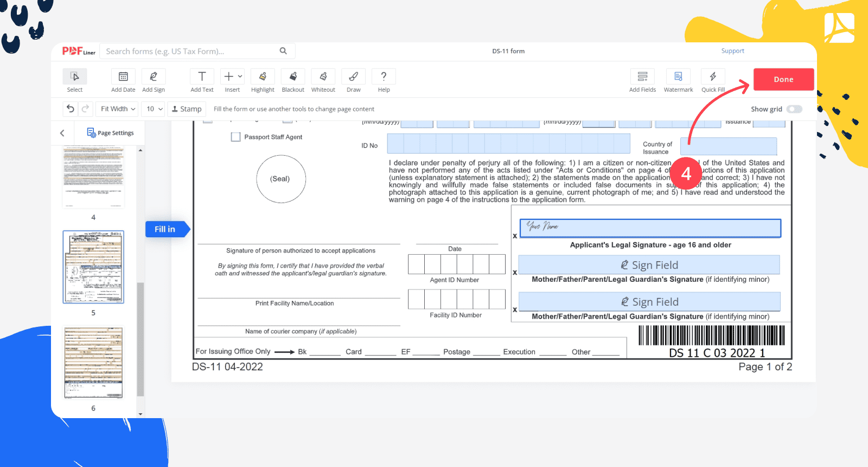Click first parent/guardian Sign Field

(x=649, y=265)
